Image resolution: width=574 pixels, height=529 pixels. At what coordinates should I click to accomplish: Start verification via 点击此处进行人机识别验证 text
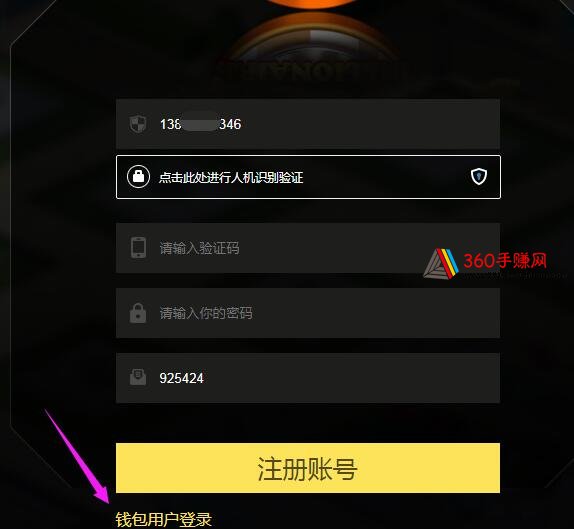click(x=231, y=178)
